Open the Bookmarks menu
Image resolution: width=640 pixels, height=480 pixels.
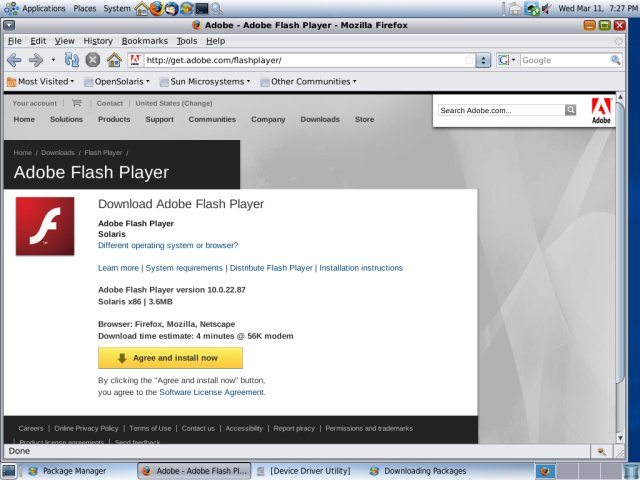tap(144, 41)
